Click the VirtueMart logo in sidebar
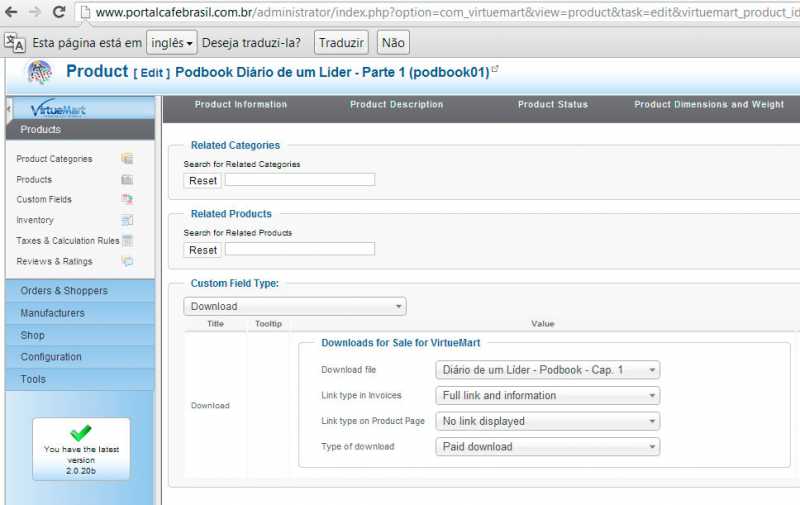This screenshot has width=800, height=505. coord(58,109)
